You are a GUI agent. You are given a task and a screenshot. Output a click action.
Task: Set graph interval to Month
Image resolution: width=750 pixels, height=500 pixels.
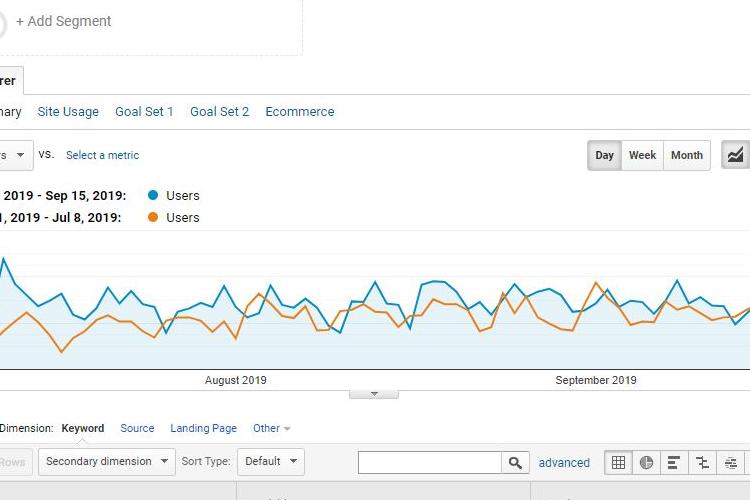coord(686,155)
